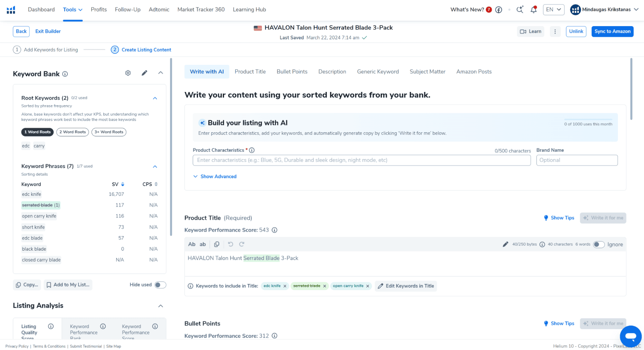Viewport: 644px width, 350px height.
Task: Select 3+ Word Roots filter
Action: [109, 132]
